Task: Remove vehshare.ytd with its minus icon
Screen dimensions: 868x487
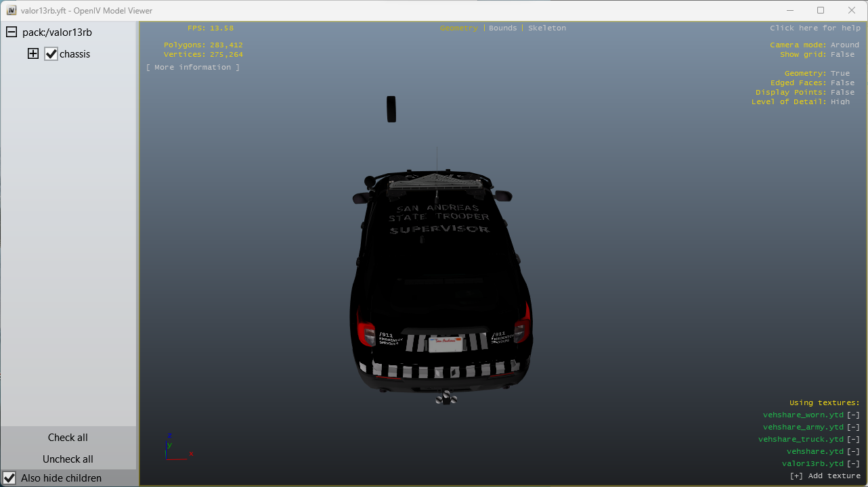Action: pyautogui.click(x=853, y=452)
